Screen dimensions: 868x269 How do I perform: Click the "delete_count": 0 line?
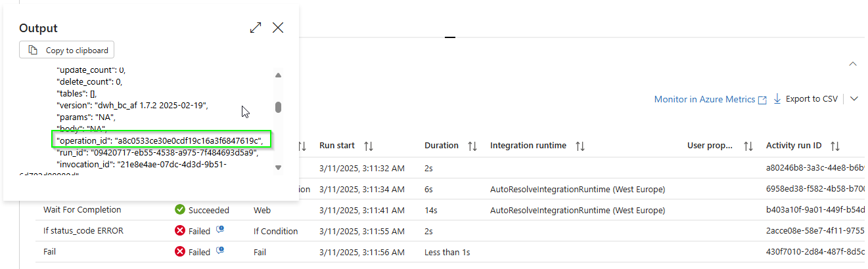point(89,81)
